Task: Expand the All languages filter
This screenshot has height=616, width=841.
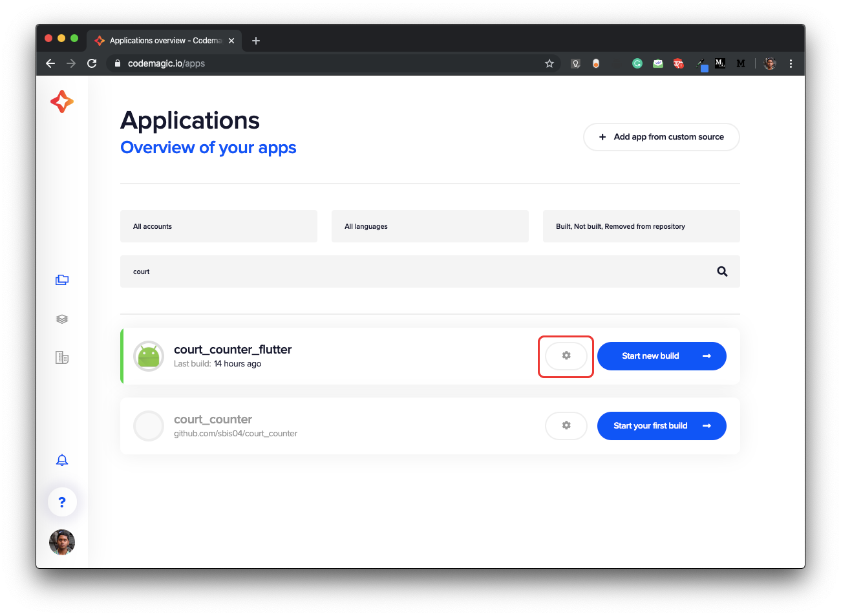Action: [430, 226]
